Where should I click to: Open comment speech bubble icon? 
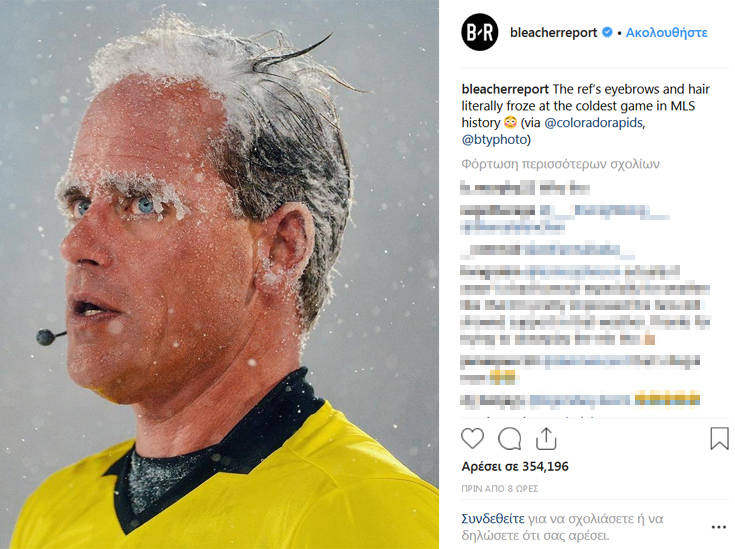tap(510, 439)
